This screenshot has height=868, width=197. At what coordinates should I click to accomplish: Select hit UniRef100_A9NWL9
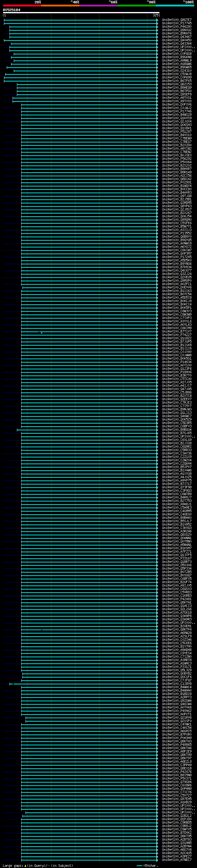177,60
